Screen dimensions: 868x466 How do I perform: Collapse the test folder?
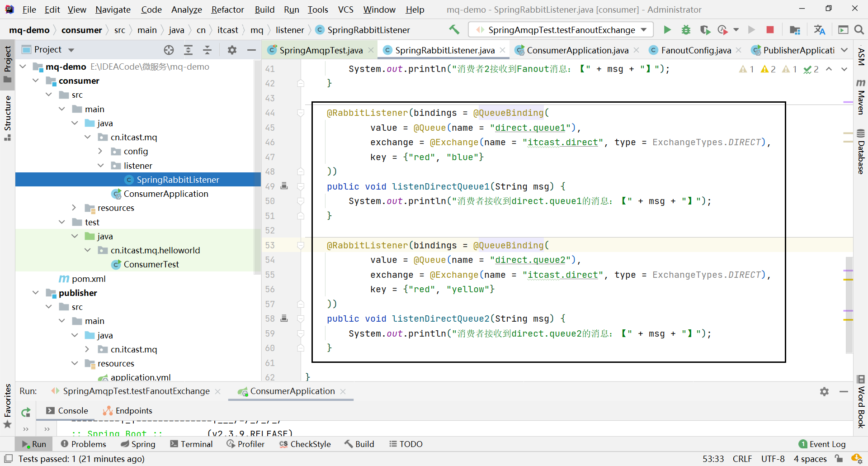point(61,222)
